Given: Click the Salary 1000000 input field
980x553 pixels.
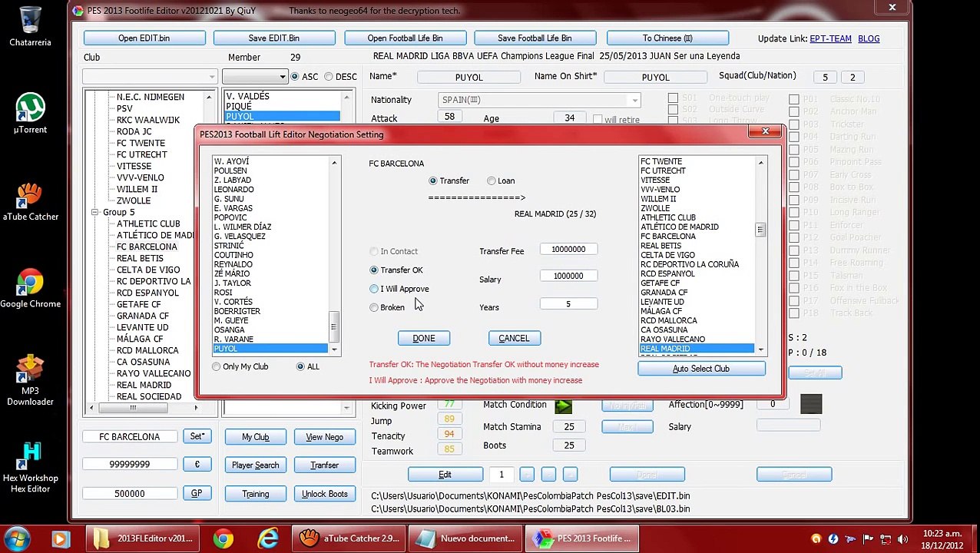Looking at the screenshot, I should 568,276.
